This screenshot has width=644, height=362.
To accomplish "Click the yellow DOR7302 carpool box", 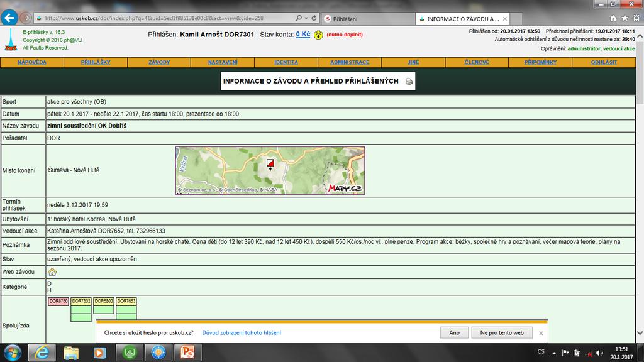I will (x=81, y=301).
